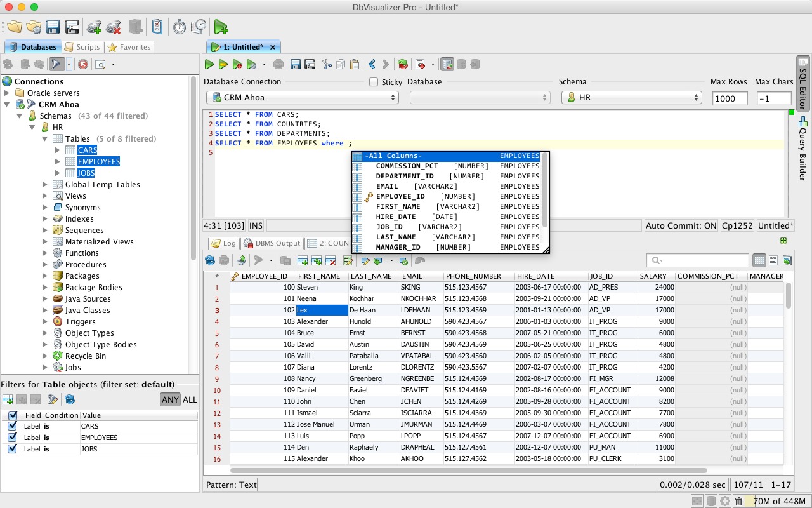Image resolution: width=812 pixels, height=508 pixels.
Task: Click the scissors Cut icon
Action: pyautogui.click(x=327, y=64)
